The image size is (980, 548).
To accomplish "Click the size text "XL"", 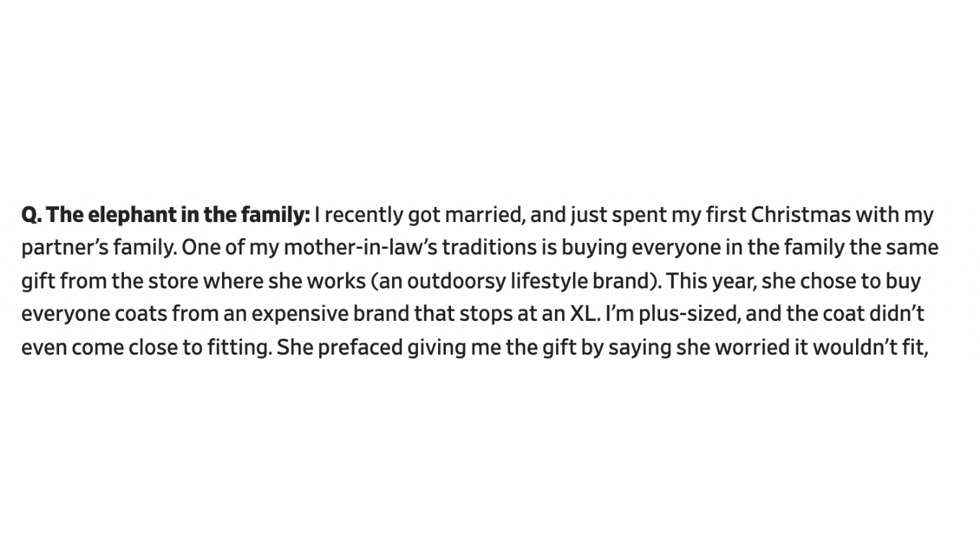I will point(584,314).
